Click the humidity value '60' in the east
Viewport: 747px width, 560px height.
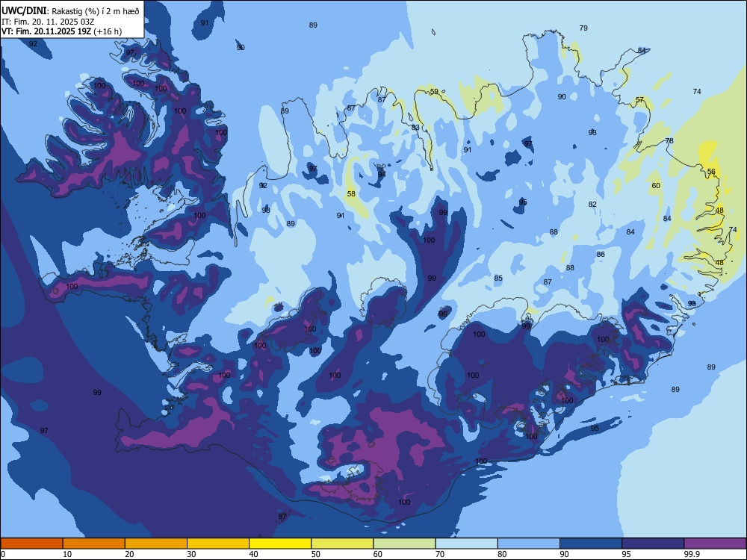pyautogui.click(x=656, y=186)
